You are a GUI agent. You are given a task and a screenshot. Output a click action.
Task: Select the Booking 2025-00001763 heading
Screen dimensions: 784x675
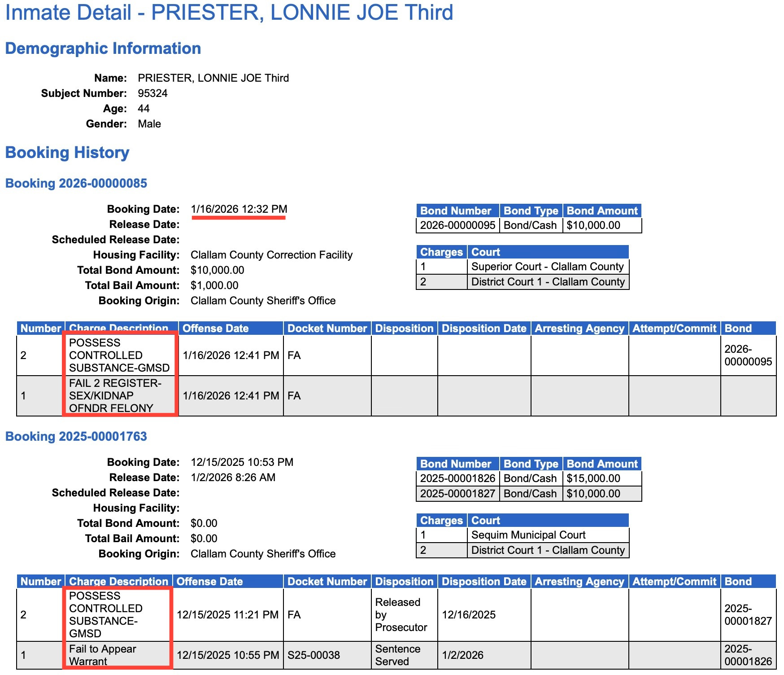coord(76,436)
